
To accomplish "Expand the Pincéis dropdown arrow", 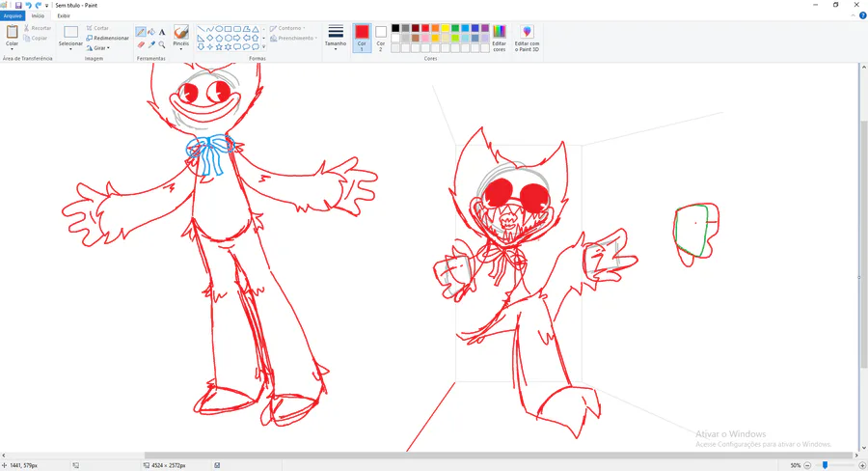I will (x=181, y=49).
